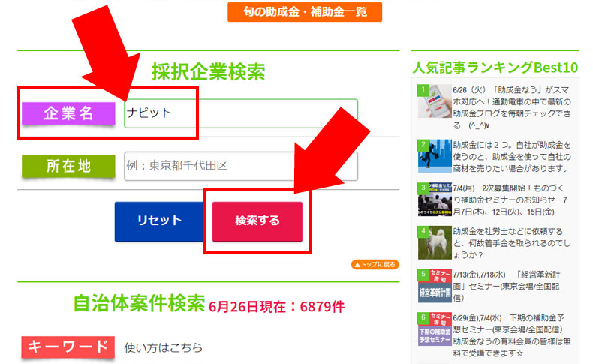Open article about 社労士 着手金

click(513, 243)
